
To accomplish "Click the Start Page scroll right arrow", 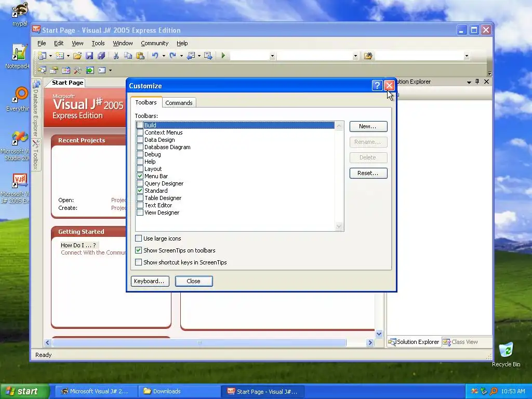I will [370, 343].
